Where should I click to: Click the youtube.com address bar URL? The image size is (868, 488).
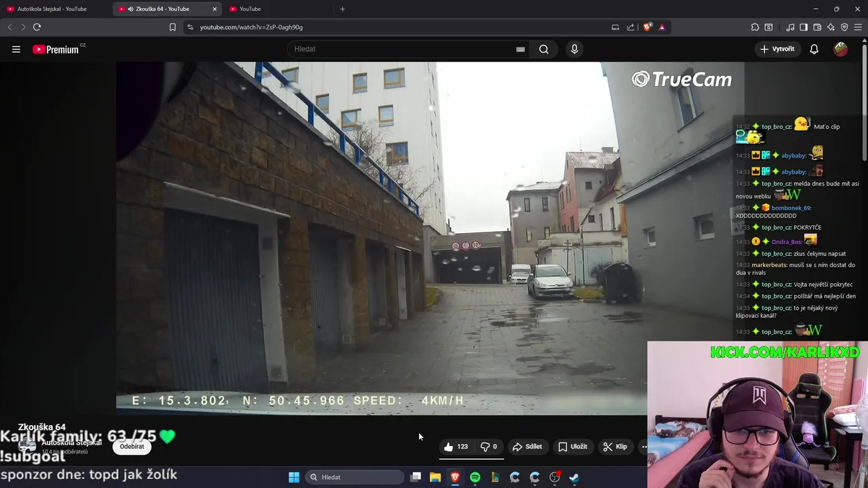coord(251,27)
